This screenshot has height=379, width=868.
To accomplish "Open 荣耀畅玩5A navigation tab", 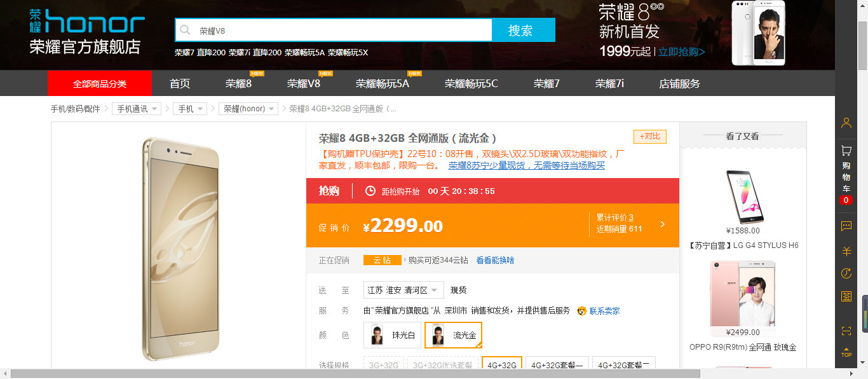I will (383, 83).
